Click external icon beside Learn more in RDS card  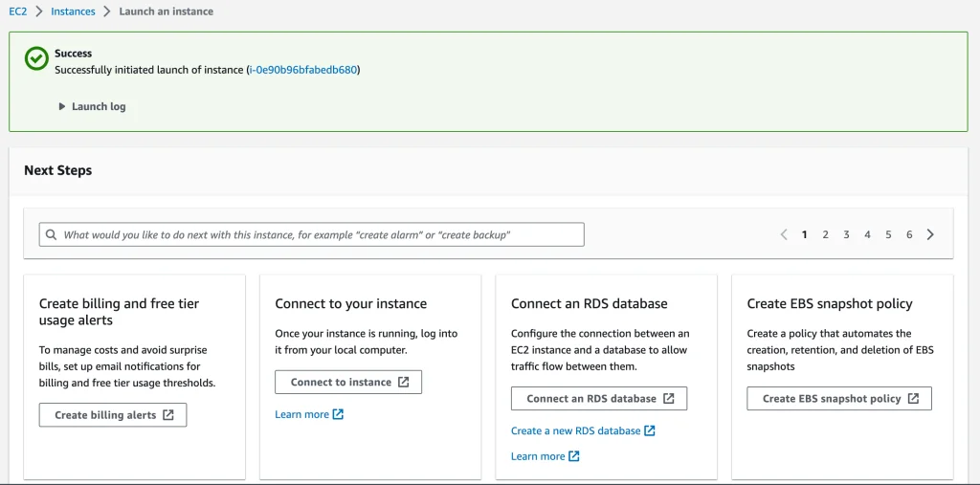tap(574, 456)
